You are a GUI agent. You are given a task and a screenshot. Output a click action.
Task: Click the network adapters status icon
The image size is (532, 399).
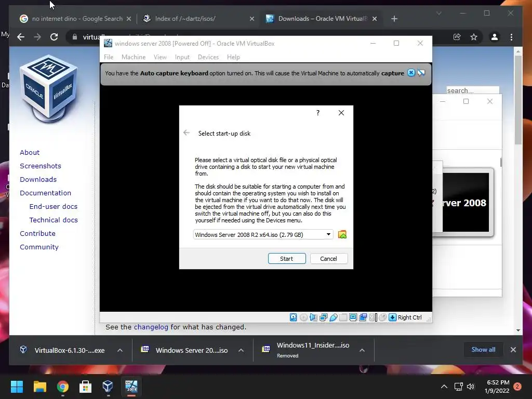click(323, 317)
